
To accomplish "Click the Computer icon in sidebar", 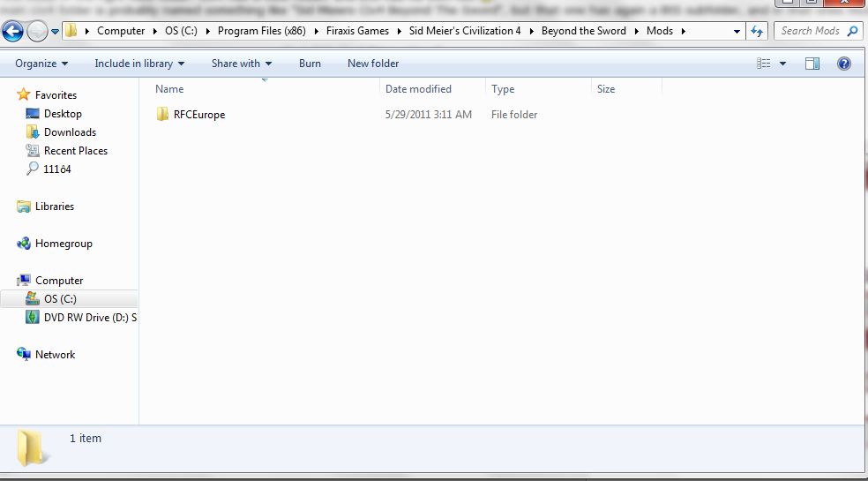I will click(23, 281).
